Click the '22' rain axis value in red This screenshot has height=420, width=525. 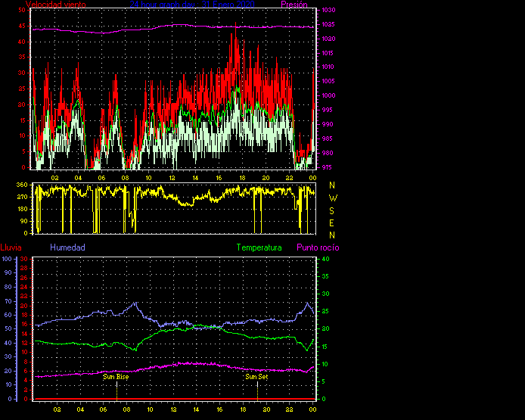click(23, 296)
